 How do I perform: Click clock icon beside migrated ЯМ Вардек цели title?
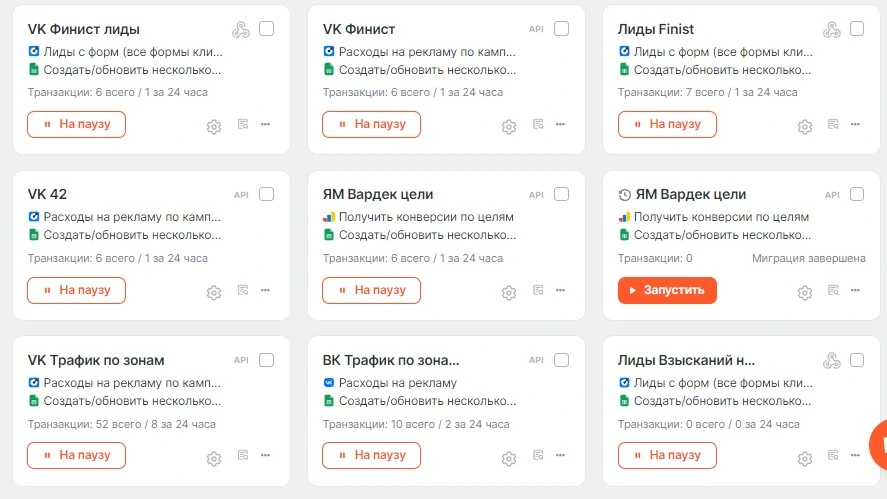(625, 195)
